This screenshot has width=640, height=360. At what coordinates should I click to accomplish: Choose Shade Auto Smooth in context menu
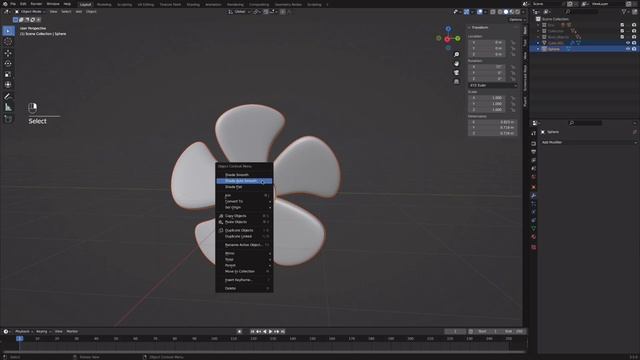244,181
